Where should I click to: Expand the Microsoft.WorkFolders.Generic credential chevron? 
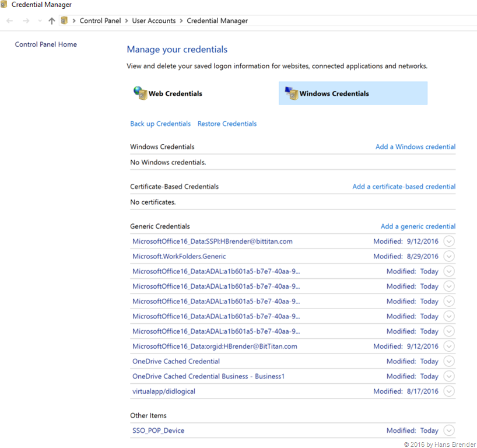(448, 256)
